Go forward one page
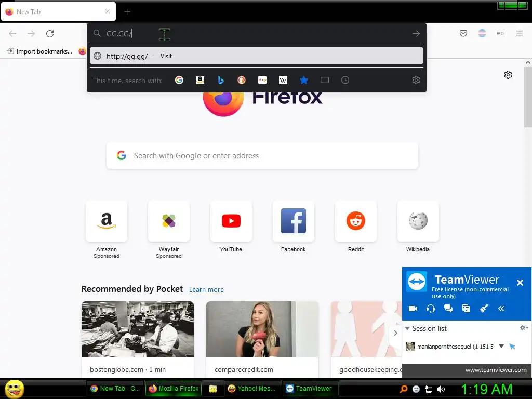 [31, 34]
